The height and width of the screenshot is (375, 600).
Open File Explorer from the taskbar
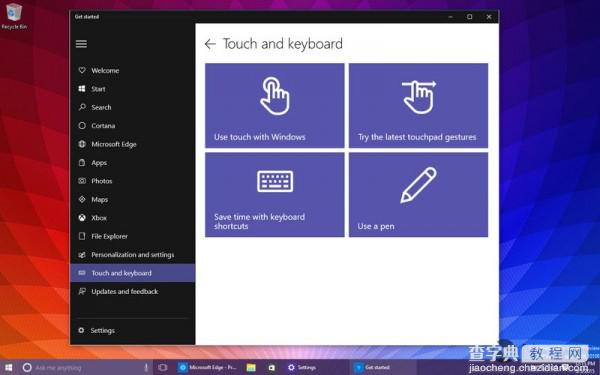coord(251,368)
